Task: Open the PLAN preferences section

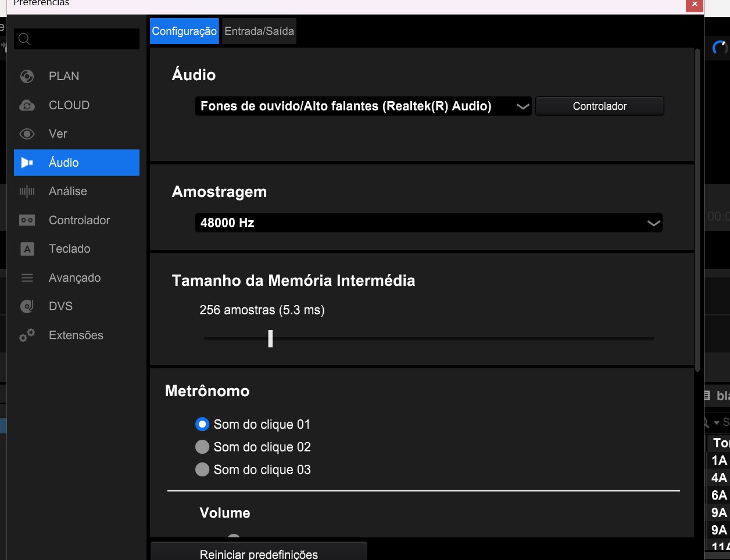Action: (64, 76)
